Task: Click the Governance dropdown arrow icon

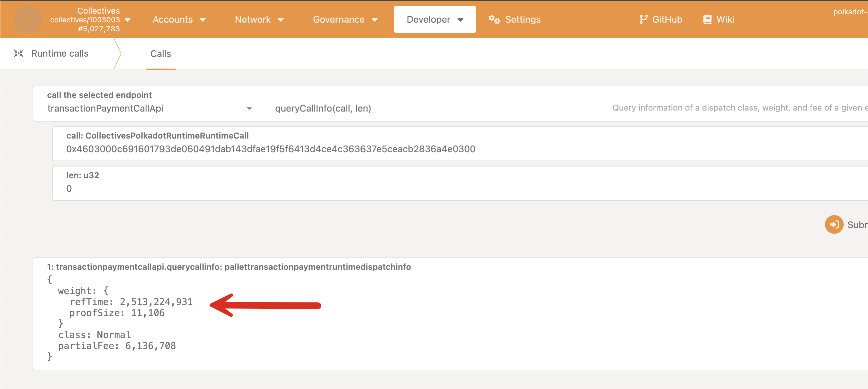Action: pyautogui.click(x=376, y=20)
